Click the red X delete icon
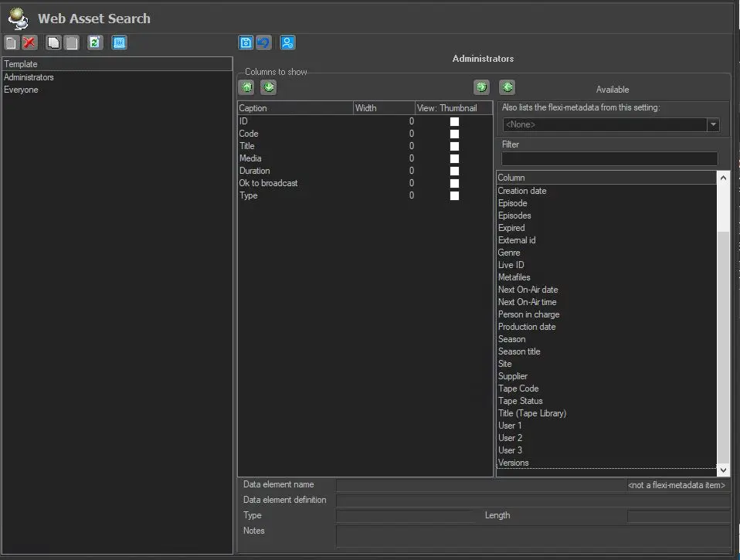The width and height of the screenshot is (740, 560). pyautogui.click(x=29, y=42)
